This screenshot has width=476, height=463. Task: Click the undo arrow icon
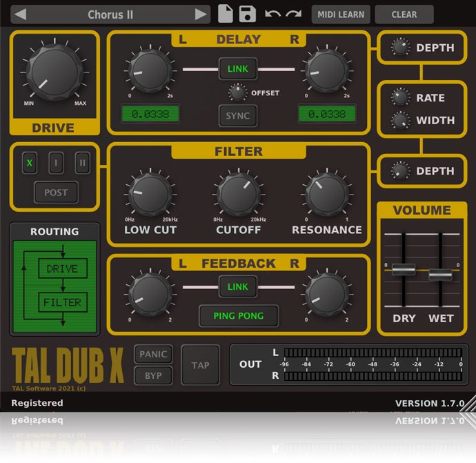pos(272,14)
